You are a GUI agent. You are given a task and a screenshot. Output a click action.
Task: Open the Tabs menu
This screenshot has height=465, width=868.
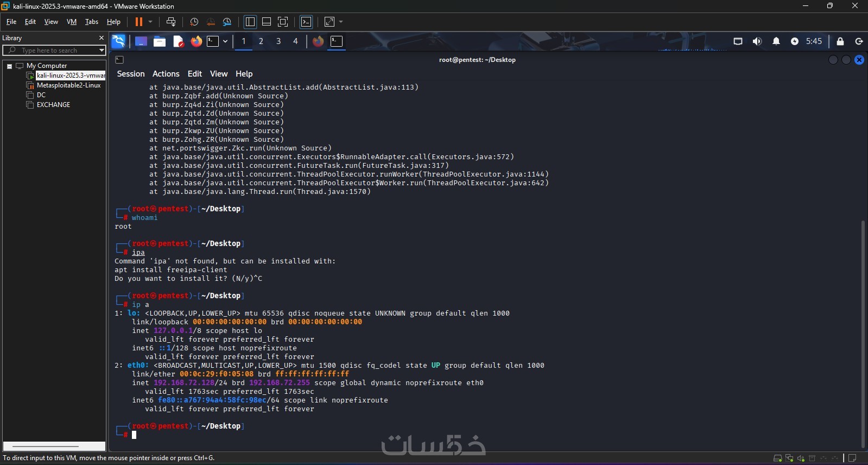click(92, 22)
